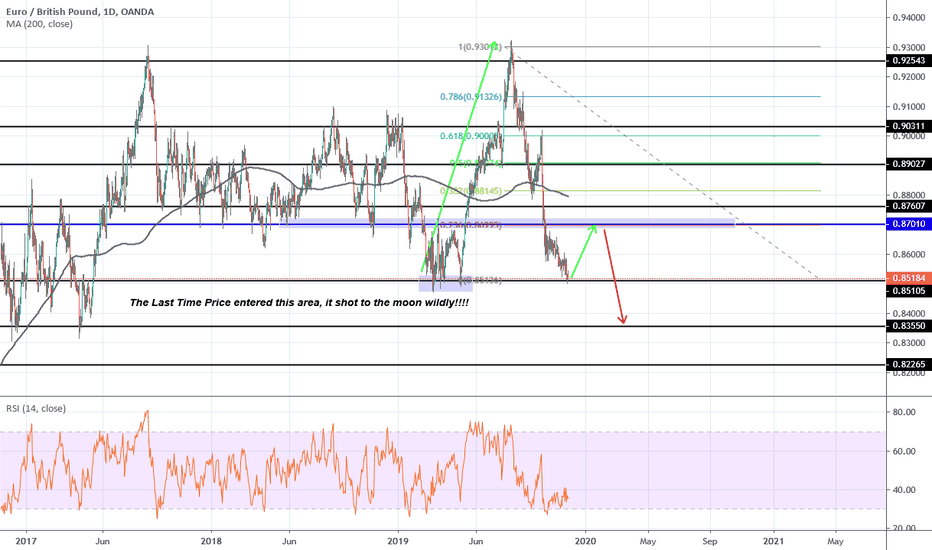The width and height of the screenshot is (932, 550).
Task: Select the 0.82265 price level label
Action: (908, 365)
